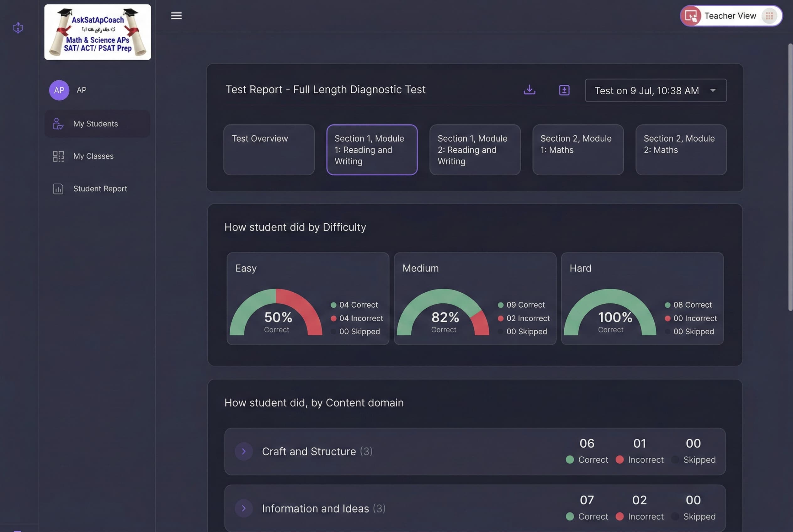Click the Teacher View presentation icon
The width and height of the screenshot is (793, 532).
[691, 16]
